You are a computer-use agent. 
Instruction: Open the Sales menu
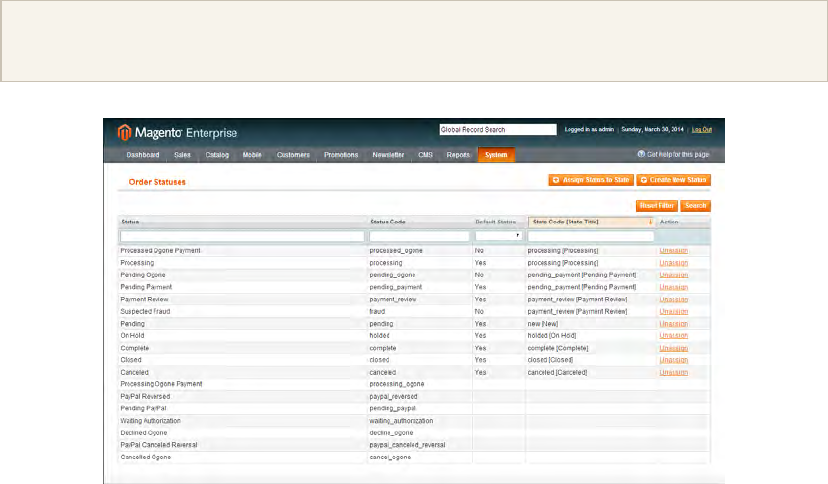tap(182, 155)
